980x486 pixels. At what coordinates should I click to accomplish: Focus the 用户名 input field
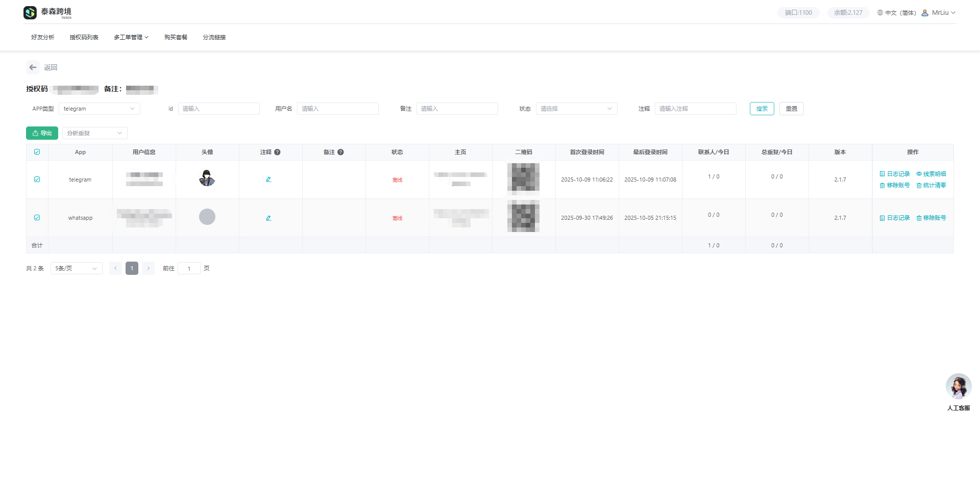tap(337, 109)
